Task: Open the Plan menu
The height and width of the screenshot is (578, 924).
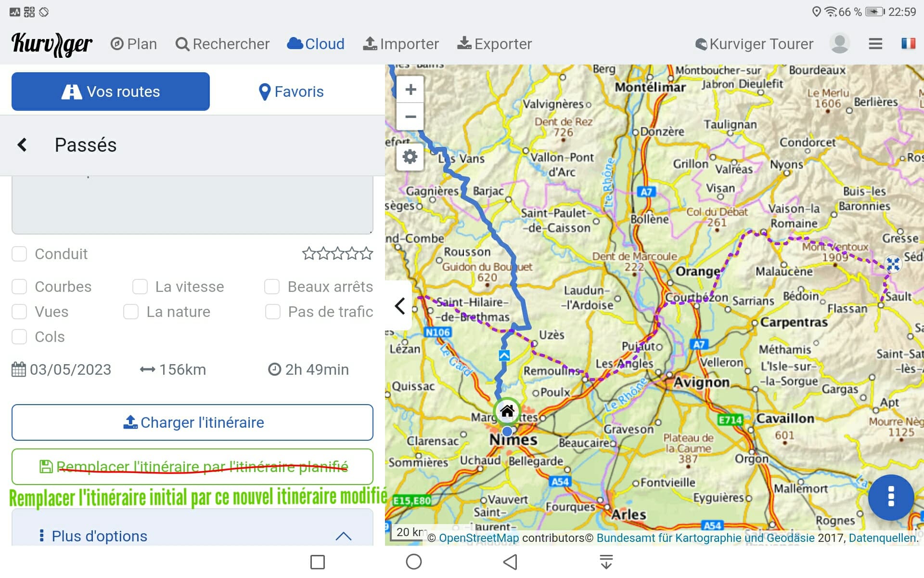Action: click(134, 44)
